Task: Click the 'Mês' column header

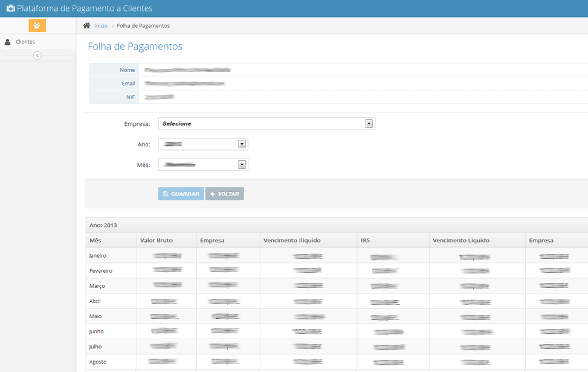Action: point(95,240)
